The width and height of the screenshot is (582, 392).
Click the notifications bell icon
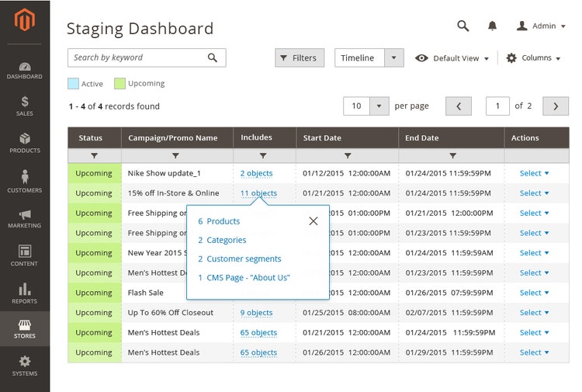click(x=492, y=26)
